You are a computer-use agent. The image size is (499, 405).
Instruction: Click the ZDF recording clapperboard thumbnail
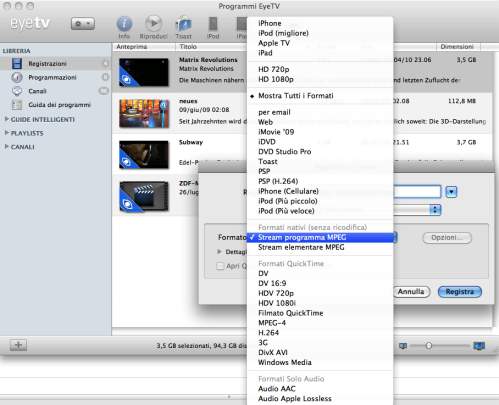coord(144,196)
